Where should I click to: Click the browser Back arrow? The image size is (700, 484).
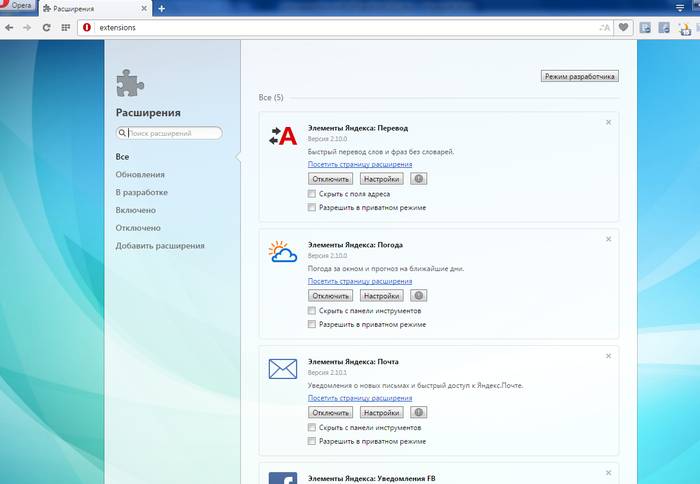[x=10, y=27]
